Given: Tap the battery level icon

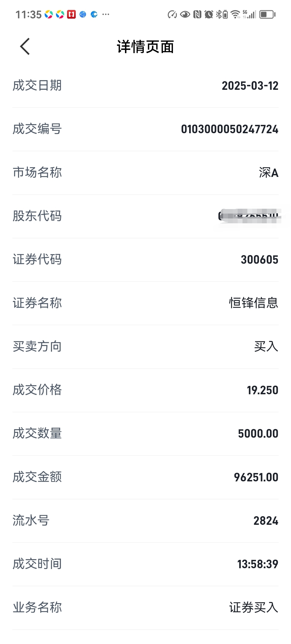Looking at the screenshot, I should [267, 14].
